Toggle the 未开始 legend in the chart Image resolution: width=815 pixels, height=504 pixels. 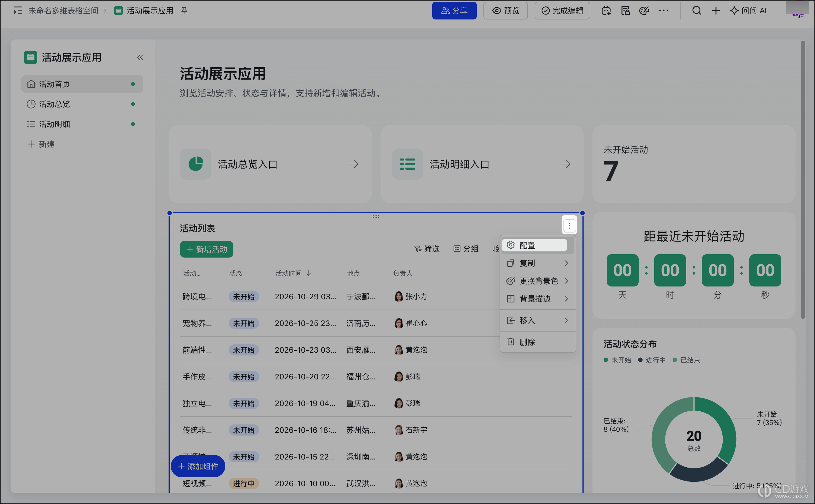click(x=617, y=360)
